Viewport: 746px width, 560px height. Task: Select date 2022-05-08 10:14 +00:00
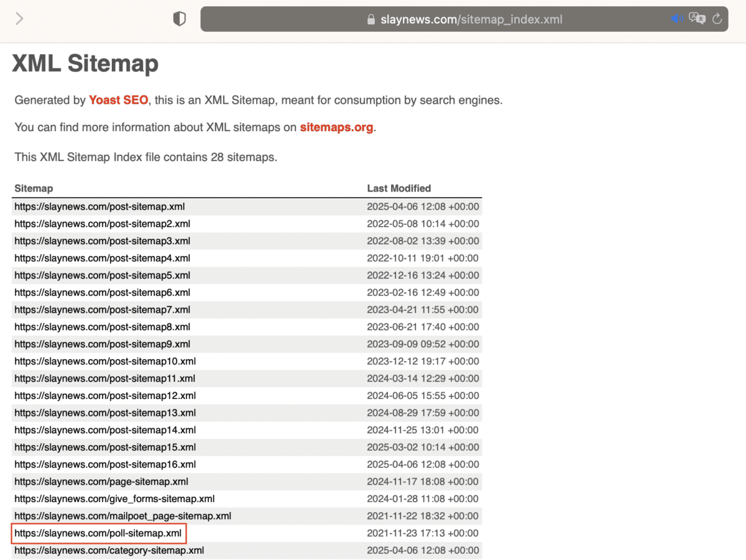423,224
